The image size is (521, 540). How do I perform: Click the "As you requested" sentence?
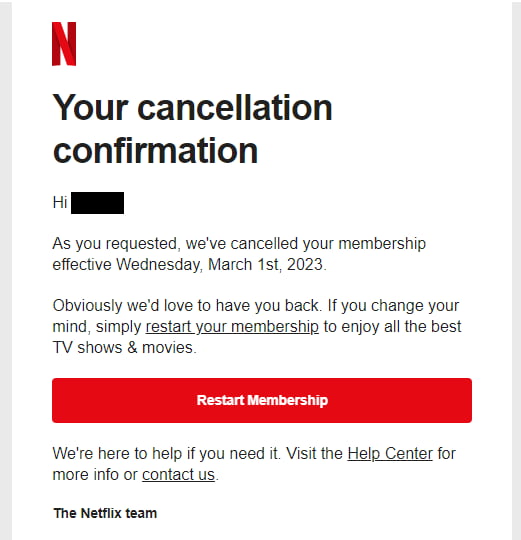click(x=116, y=244)
